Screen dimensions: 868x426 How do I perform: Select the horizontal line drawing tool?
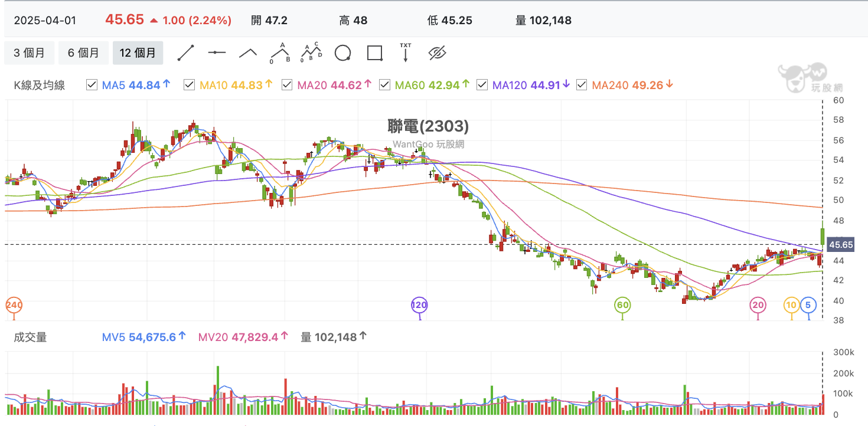pos(217,53)
